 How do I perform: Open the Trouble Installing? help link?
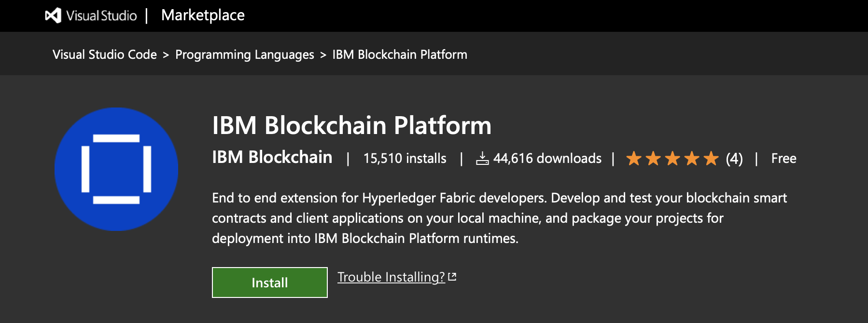click(x=391, y=277)
